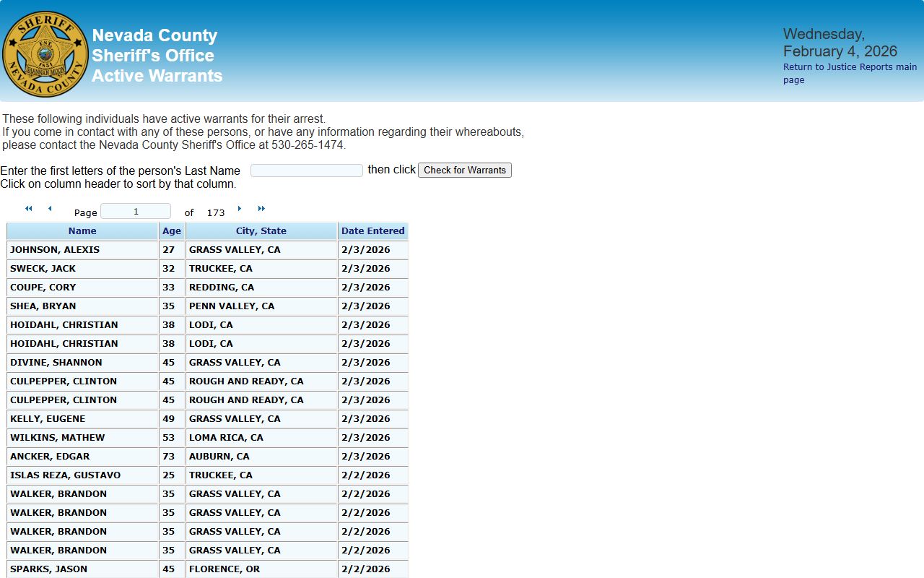Go to the first page of warrants
924x578 pixels.
[x=29, y=209]
